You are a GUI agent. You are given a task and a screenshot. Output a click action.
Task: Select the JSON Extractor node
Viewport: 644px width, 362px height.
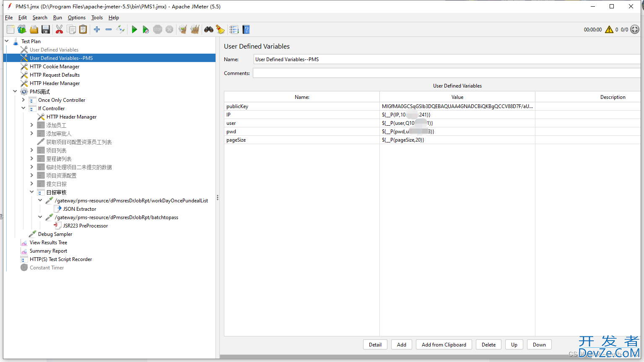click(x=79, y=209)
